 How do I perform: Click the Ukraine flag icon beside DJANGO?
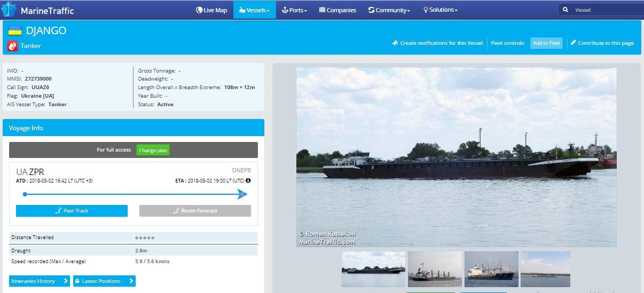[x=14, y=31]
